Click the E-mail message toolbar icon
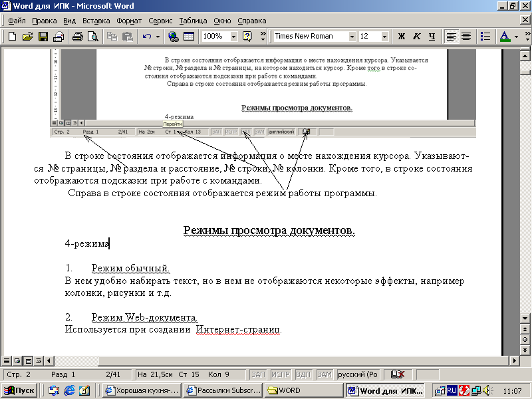This screenshot has height=399, width=532. [59, 37]
